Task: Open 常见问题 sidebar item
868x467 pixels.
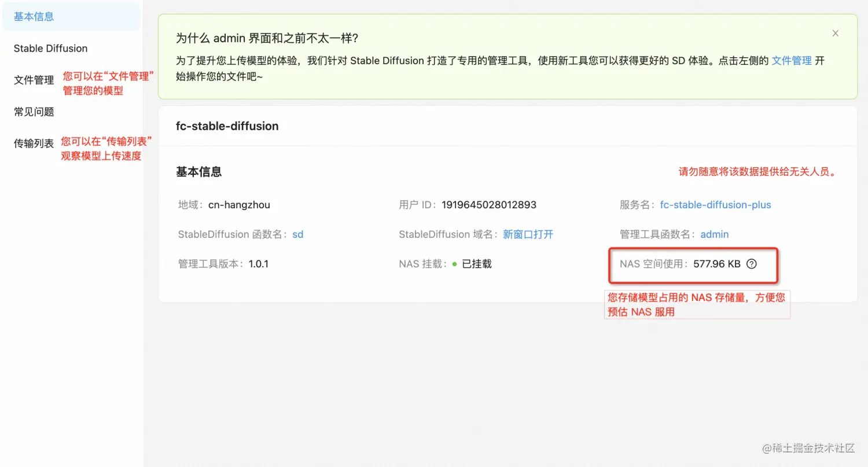Action: coord(34,112)
